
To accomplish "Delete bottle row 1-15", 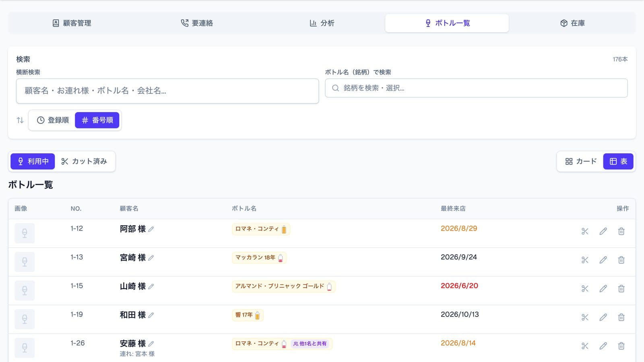I will pyautogui.click(x=621, y=289).
